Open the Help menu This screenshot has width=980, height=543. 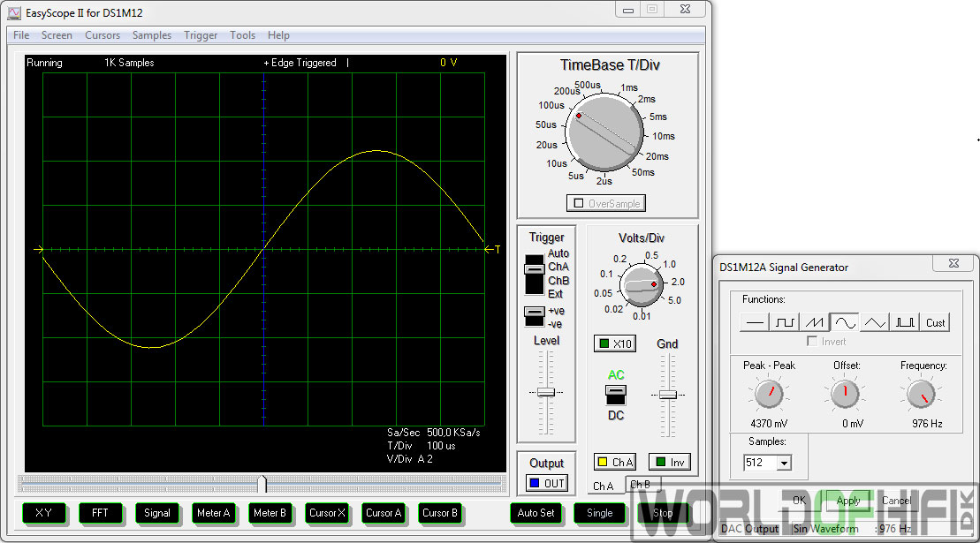[x=278, y=35]
